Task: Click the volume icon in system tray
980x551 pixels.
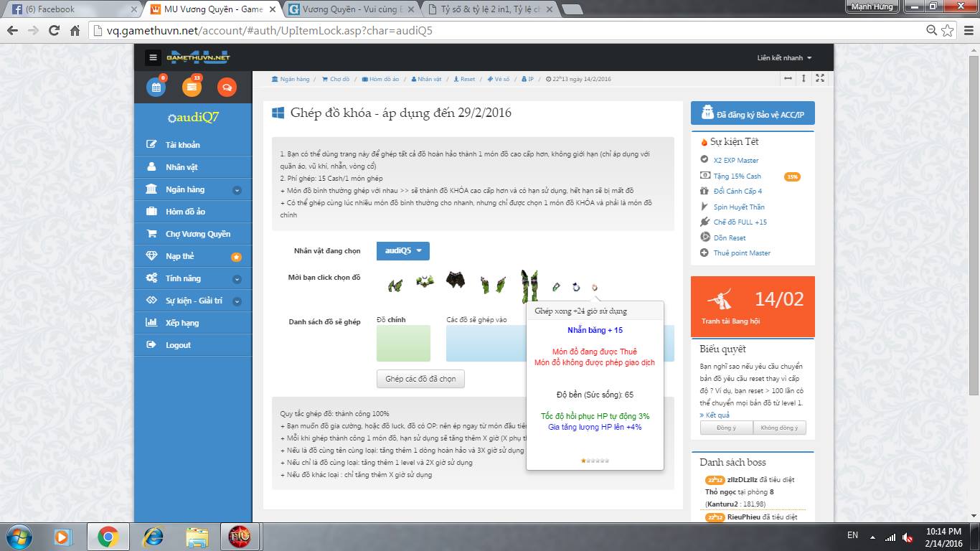Action: pyautogui.click(x=908, y=537)
